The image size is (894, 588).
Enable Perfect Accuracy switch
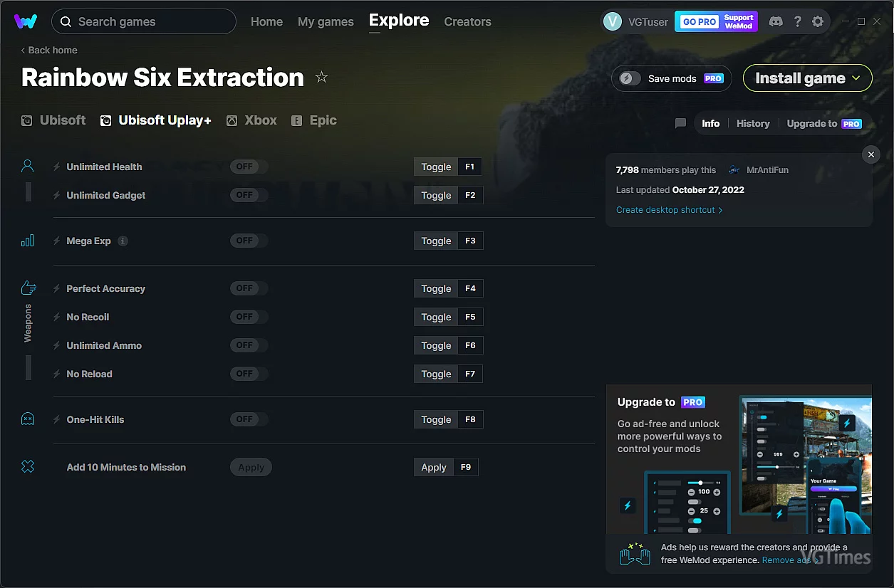tap(249, 288)
